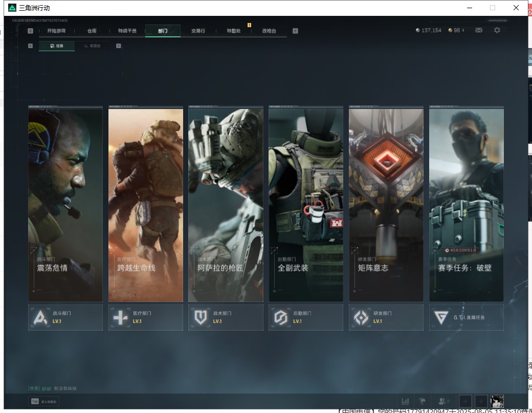Add teammate in slot next to avatar
532x413 pixels.
481,401
